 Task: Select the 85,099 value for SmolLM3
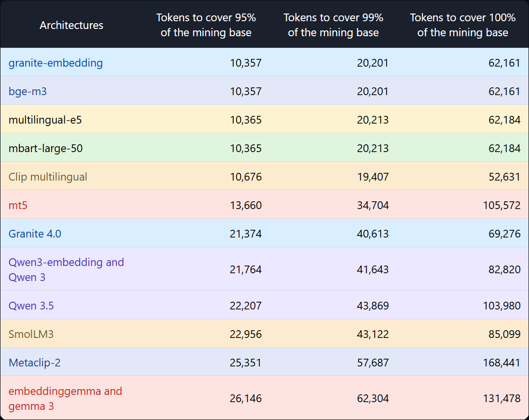[x=504, y=335]
